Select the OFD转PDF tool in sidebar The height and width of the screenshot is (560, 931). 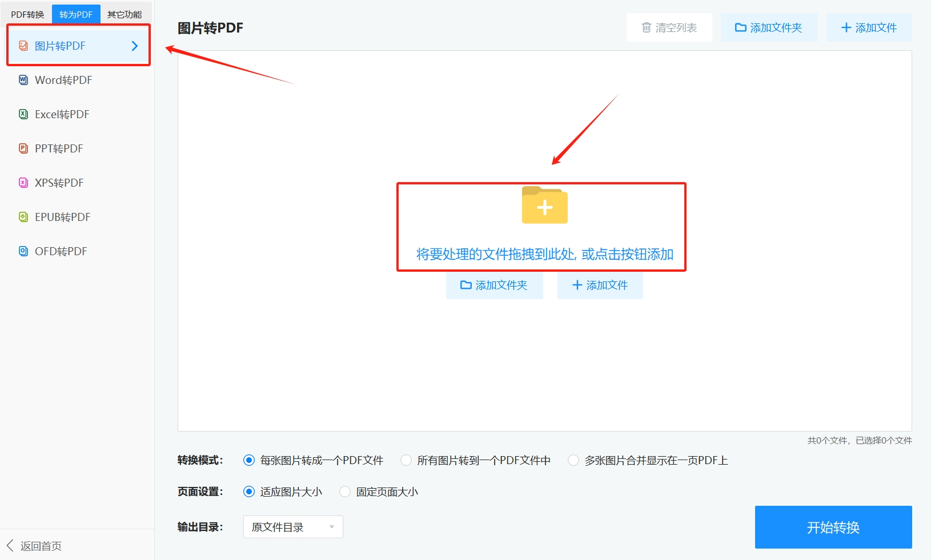60,251
